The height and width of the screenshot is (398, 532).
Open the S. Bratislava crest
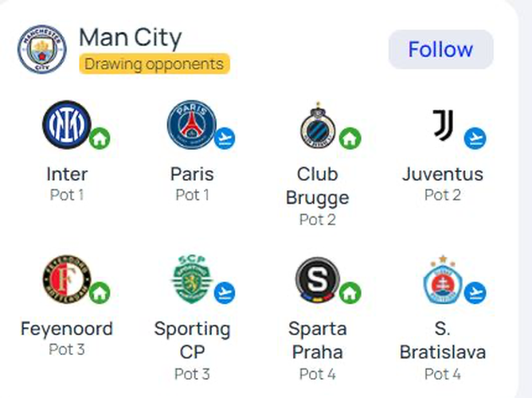point(443,279)
